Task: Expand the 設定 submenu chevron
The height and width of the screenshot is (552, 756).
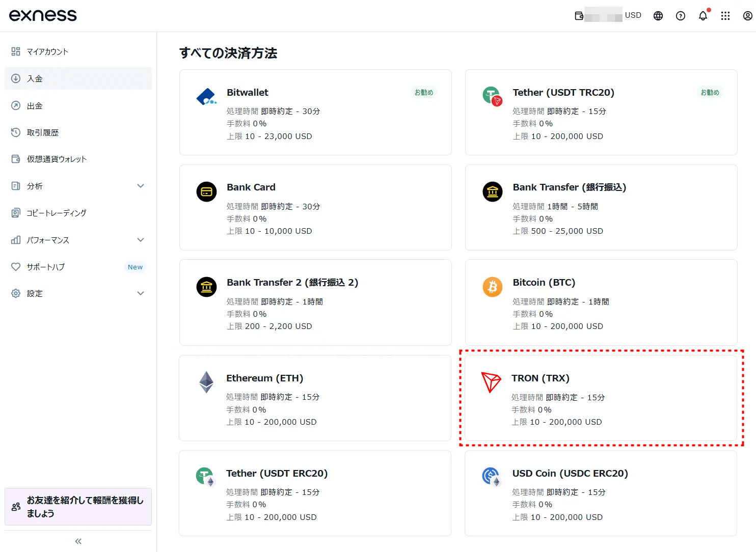Action: point(141,293)
